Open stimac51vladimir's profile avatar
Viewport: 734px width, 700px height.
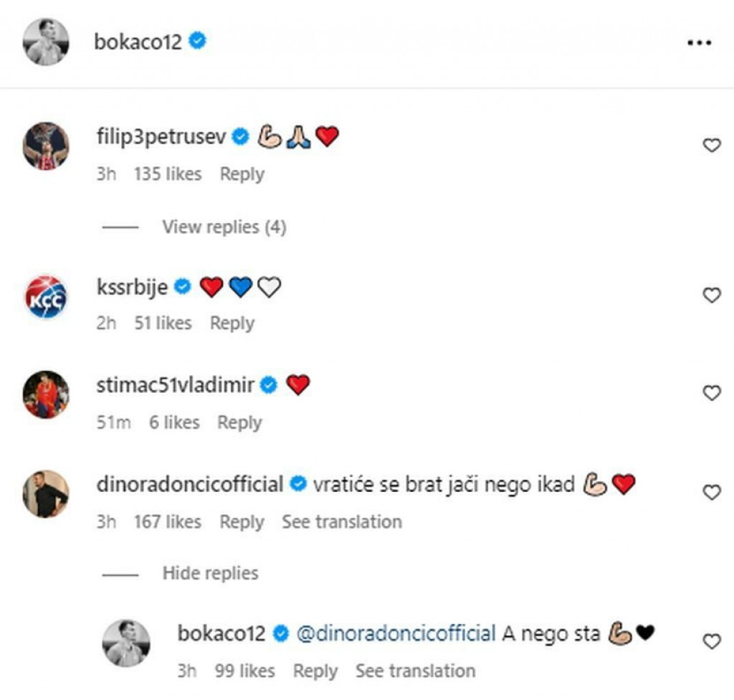(x=46, y=394)
